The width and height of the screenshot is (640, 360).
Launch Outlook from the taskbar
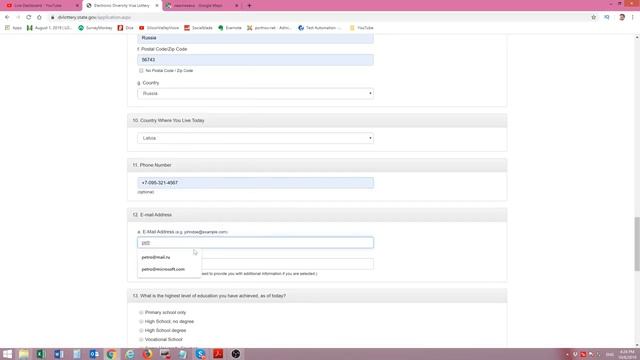point(94,354)
